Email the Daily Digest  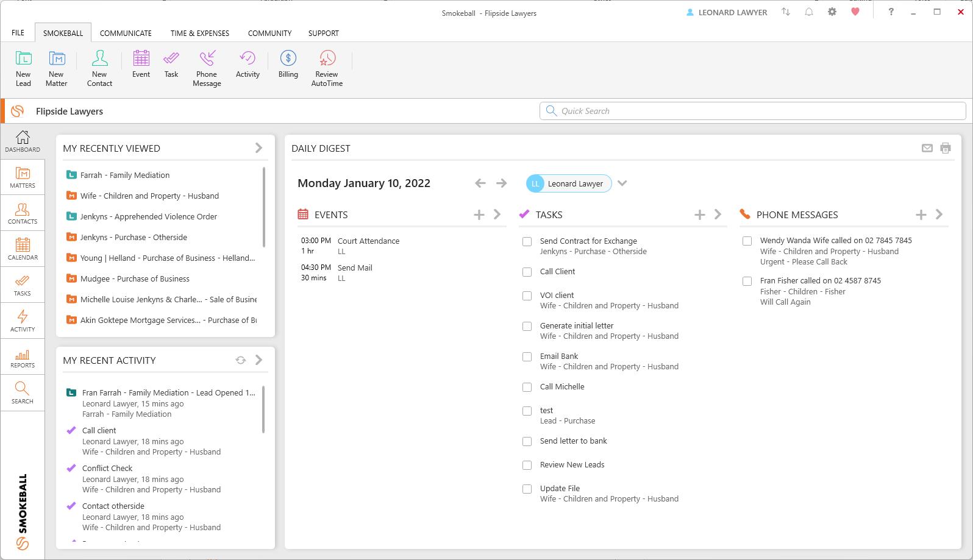click(x=927, y=148)
